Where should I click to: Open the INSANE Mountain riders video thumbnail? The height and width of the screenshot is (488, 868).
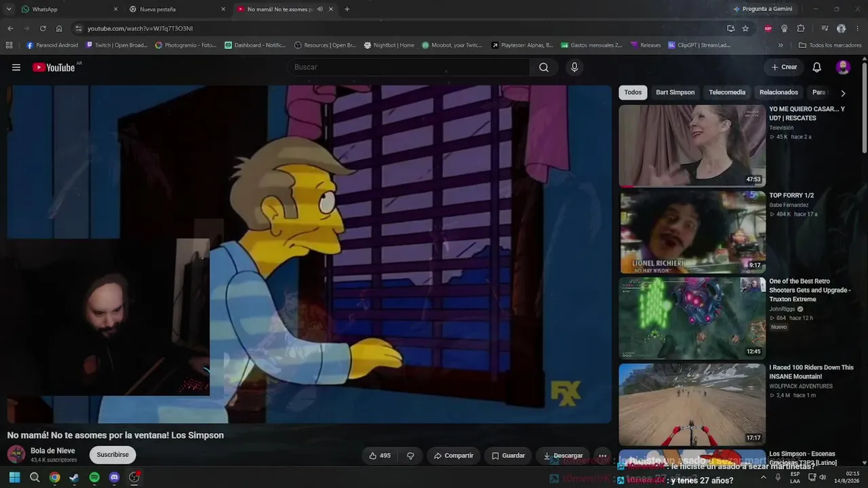tap(692, 405)
